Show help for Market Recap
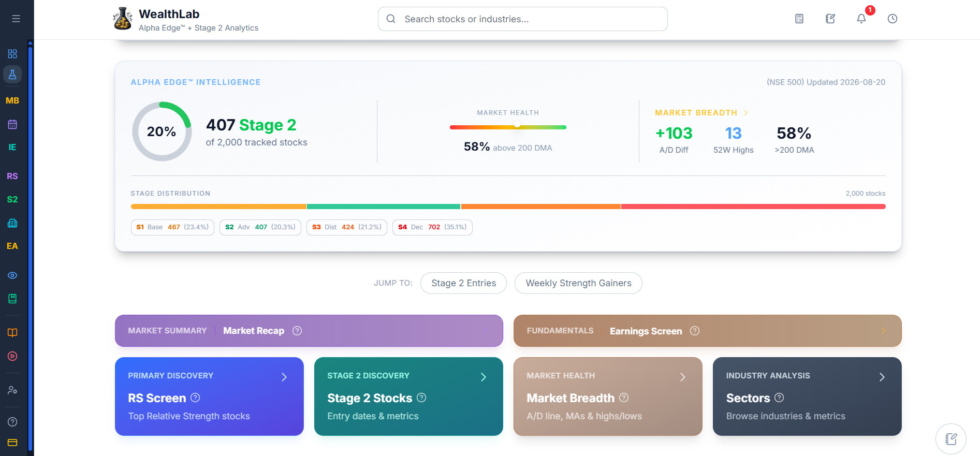The image size is (980, 456). [297, 331]
